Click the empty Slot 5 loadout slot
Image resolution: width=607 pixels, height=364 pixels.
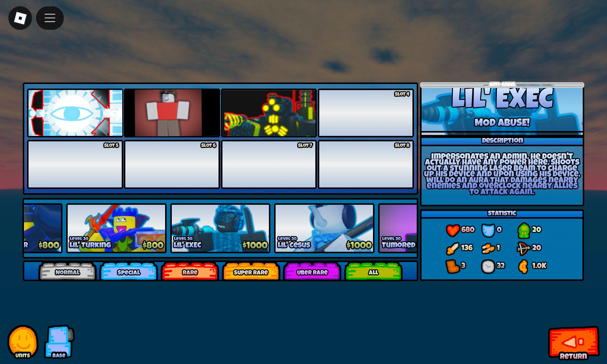click(75, 164)
